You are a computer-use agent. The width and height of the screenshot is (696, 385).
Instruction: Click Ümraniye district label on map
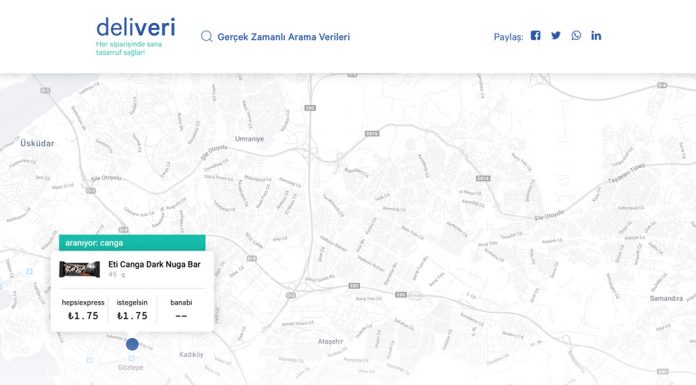pyautogui.click(x=249, y=139)
